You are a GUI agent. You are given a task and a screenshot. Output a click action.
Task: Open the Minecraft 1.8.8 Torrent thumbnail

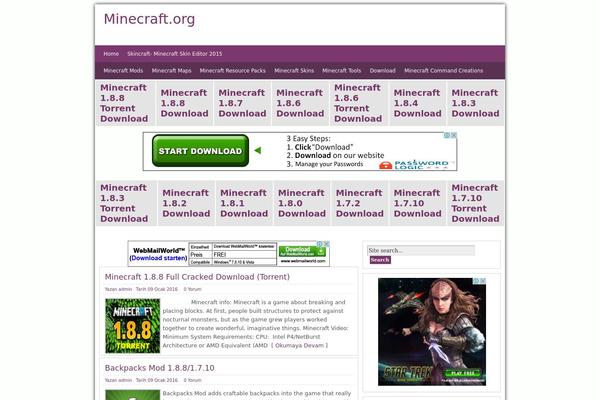click(x=133, y=326)
